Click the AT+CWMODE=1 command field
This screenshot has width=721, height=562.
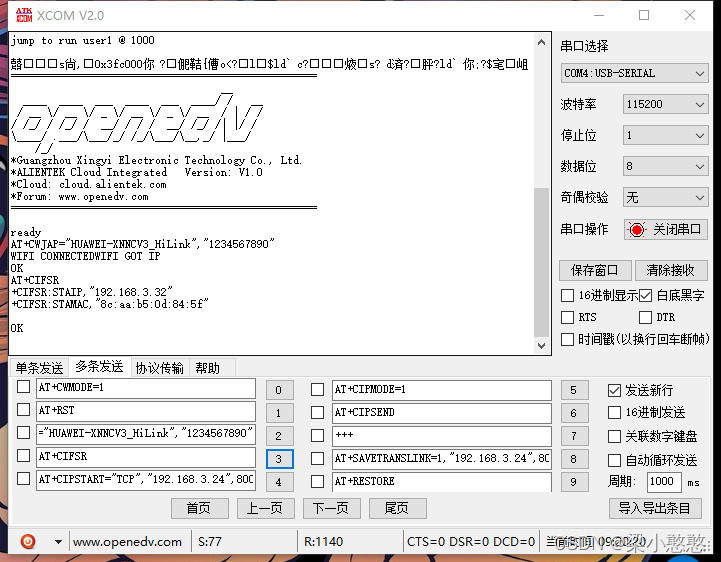[x=146, y=388]
